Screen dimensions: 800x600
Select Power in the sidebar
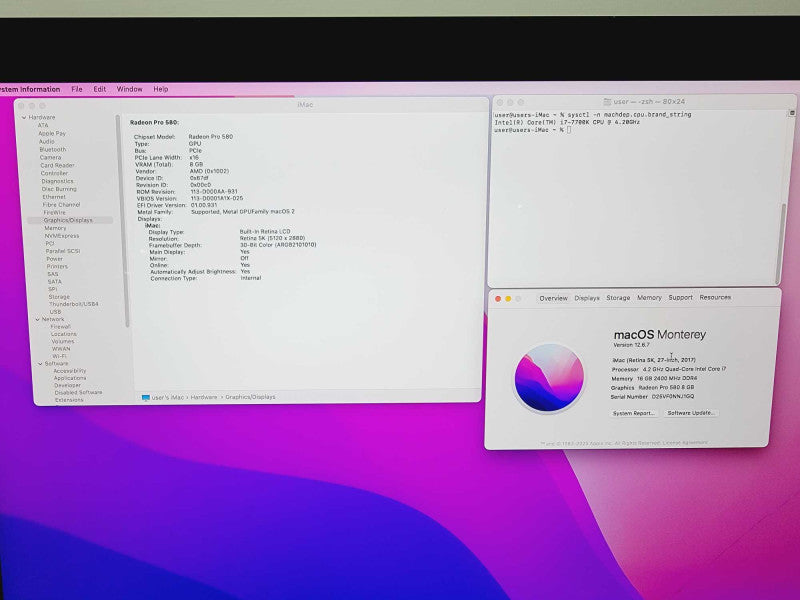(x=54, y=259)
